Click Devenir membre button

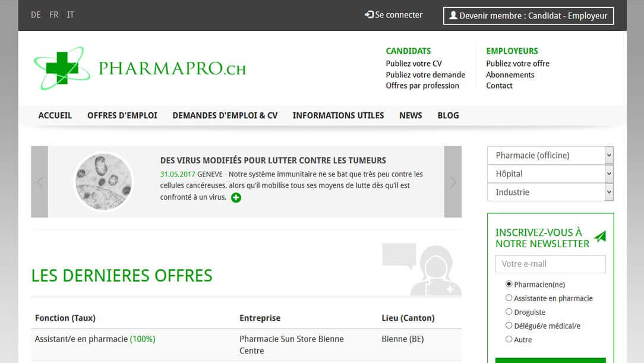tap(528, 16)
